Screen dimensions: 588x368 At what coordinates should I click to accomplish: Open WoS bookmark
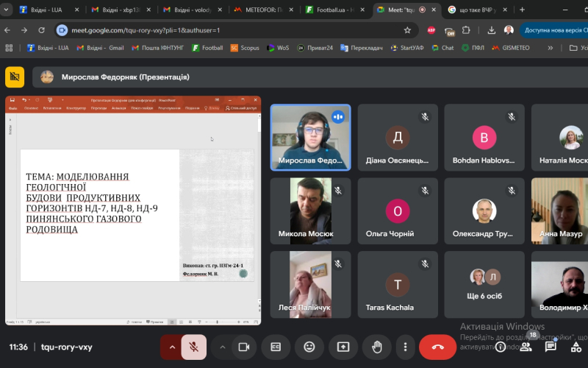click(278, 48)
